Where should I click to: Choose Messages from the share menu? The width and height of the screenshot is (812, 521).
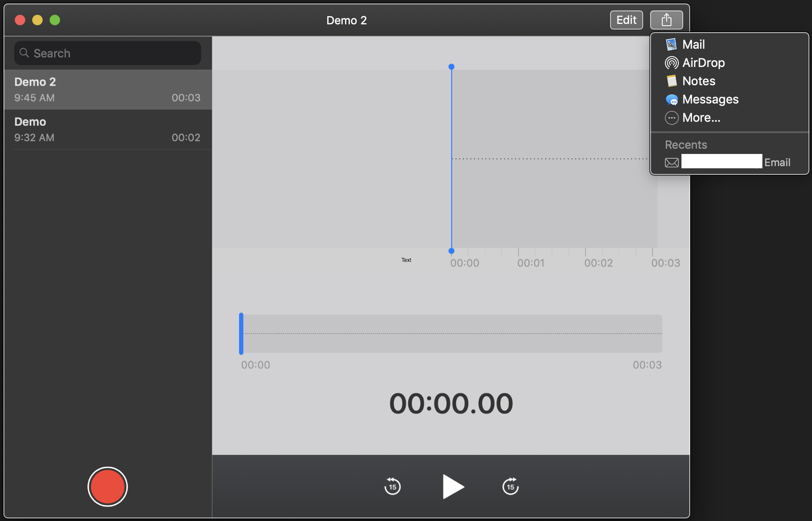pyautogui.click(x=729, y=99)
